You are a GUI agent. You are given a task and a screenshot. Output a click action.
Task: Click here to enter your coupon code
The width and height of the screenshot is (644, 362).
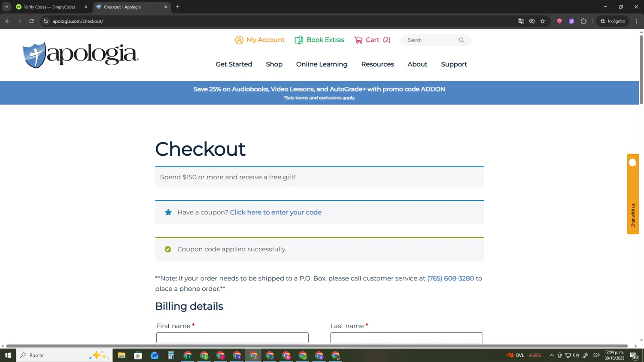(x=276, y=212)
